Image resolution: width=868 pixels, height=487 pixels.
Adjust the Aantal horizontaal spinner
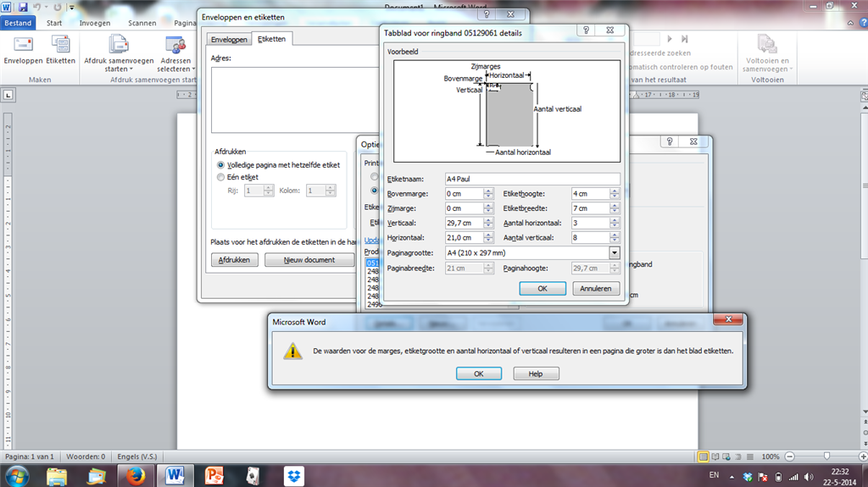pyautogui.click(x=615, y=223)
